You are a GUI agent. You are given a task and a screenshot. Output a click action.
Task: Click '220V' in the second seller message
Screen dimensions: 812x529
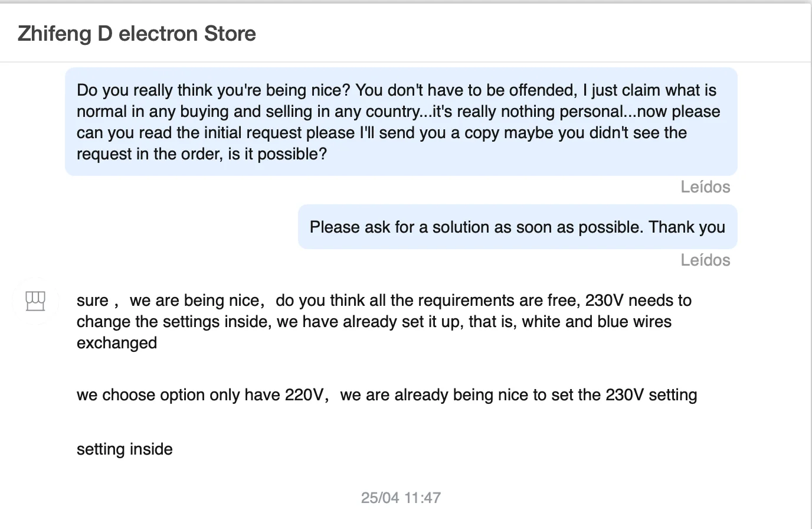tap(306, 395)
